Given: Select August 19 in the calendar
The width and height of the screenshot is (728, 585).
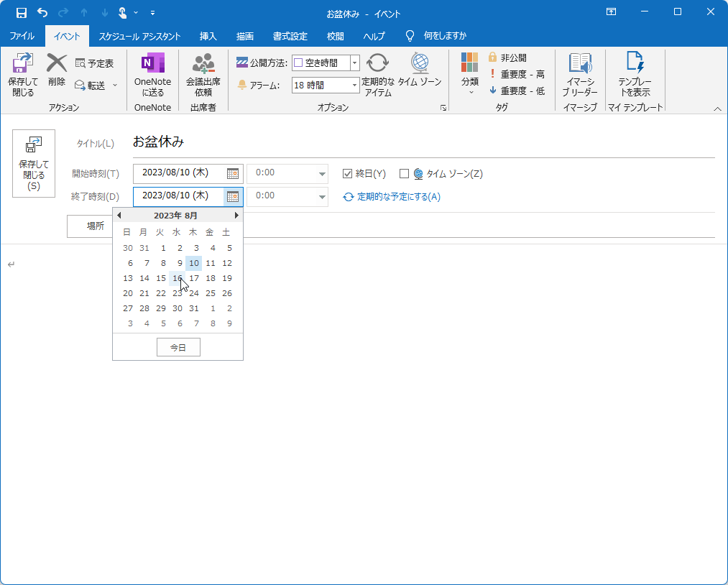Looking at the screenshot, I should click(227, 278).
